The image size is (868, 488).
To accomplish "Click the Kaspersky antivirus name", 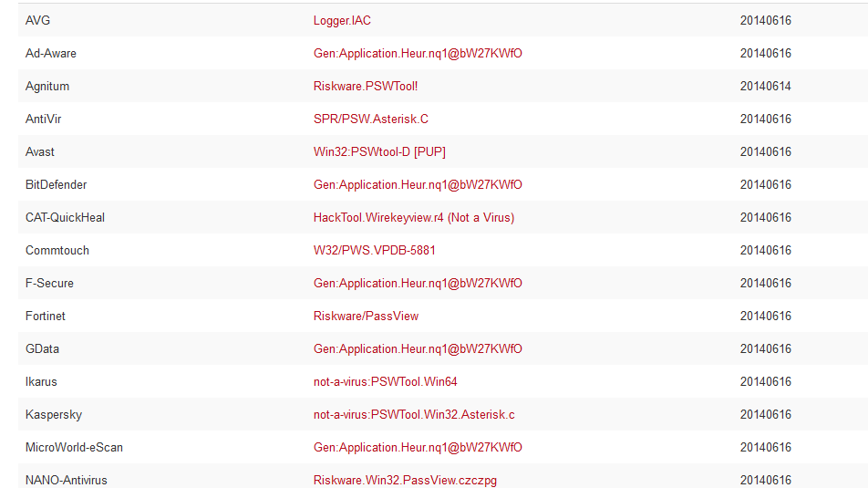I will [54, 415].
